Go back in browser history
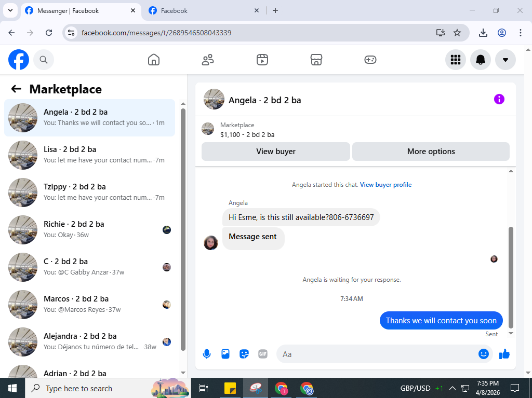 point(11,33)
